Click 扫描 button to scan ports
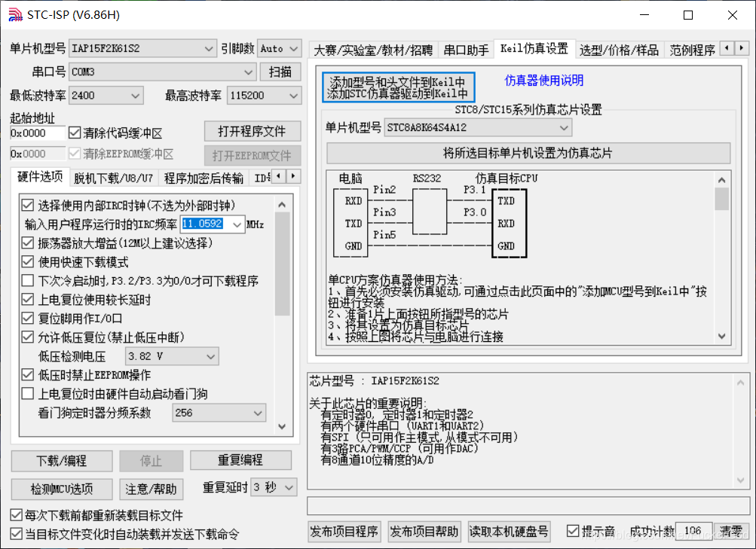This screenshot has width=756, height=549. click(280, 72)
